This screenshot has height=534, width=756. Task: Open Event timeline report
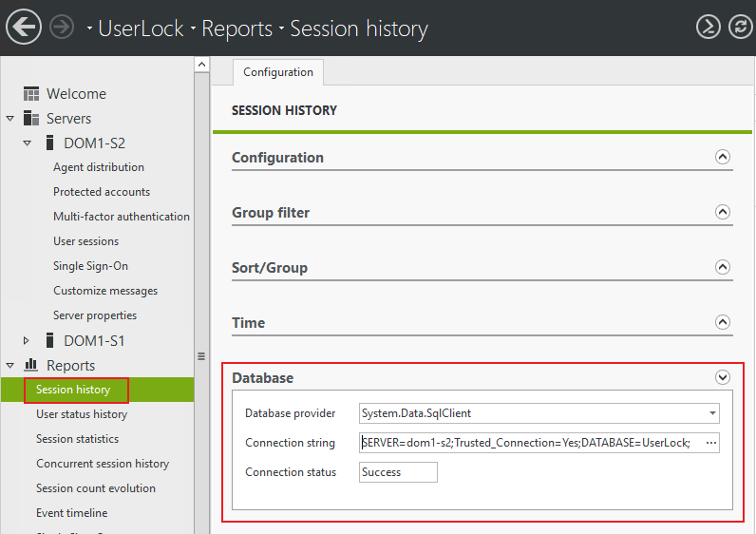pos(71,512)
